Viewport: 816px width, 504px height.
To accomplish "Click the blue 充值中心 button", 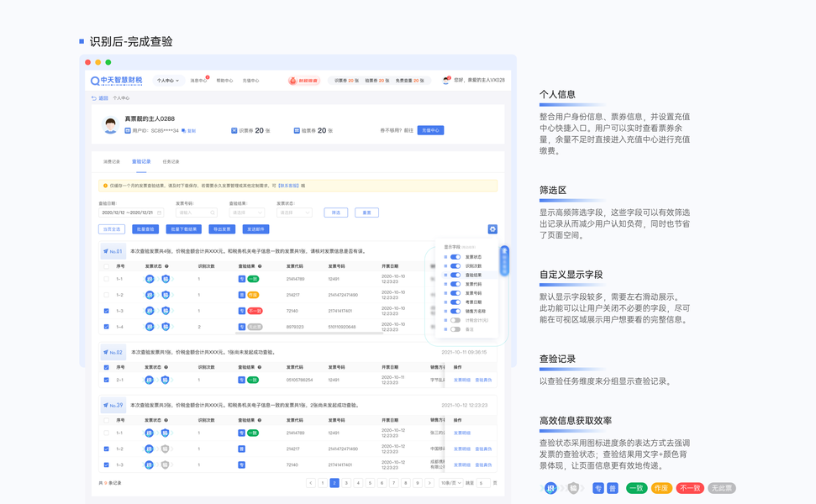I will pos(430,130).
